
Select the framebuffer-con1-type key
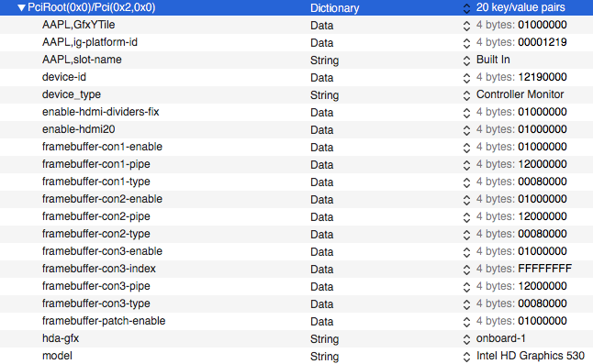tap(96, 182)
